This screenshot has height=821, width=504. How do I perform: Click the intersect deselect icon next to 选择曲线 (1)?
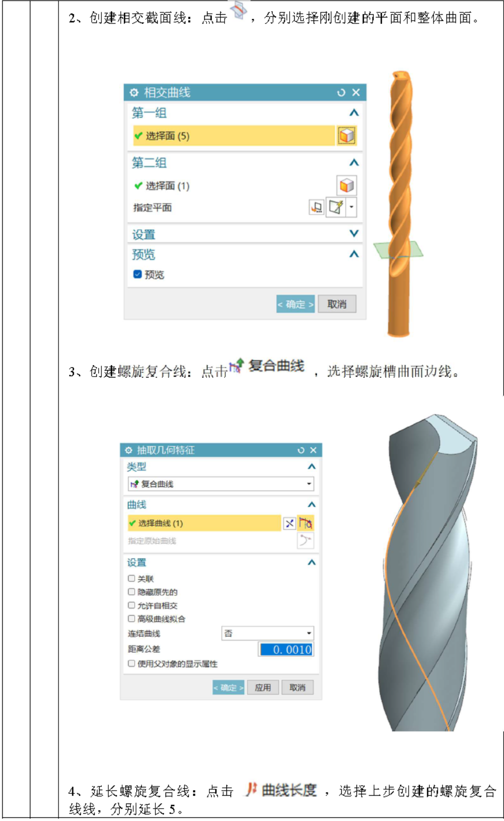pyautogui.click(x=289, y=523)
